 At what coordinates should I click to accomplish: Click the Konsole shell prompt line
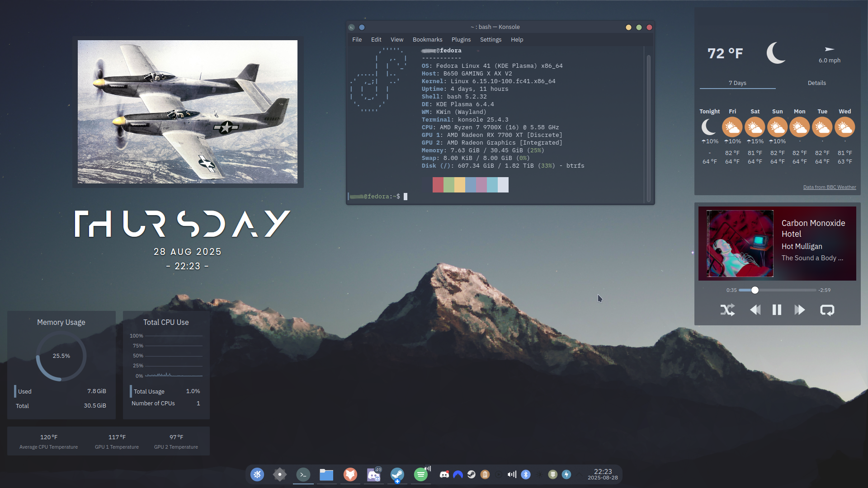pyautogui.click(x=378, y=197)
